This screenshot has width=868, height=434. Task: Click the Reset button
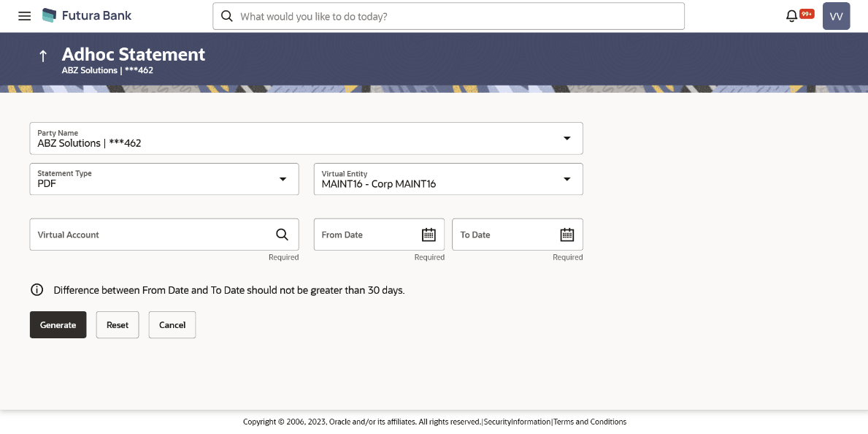tap(118, 325)
